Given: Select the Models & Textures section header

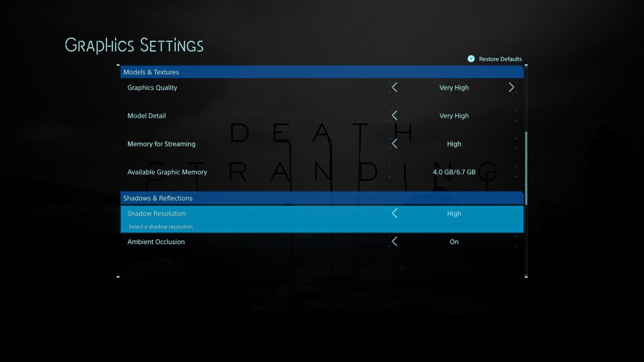Looking at the screenshot, I should [x=322, y=72].
